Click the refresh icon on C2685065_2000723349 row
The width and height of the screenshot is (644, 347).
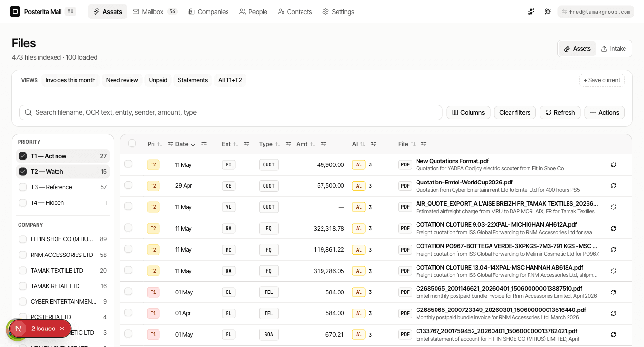coord(613,313)
